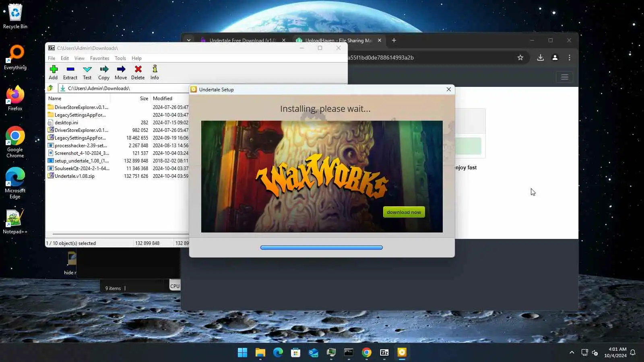Image resolution: width=644 pixels, height=362 pixels.
Task: Select the Move toolbar icon in 7-Zip
Action: 121,72
